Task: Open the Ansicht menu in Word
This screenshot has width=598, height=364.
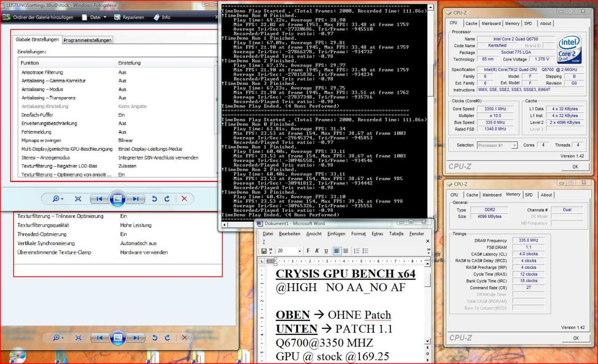Action: [314, 234]
